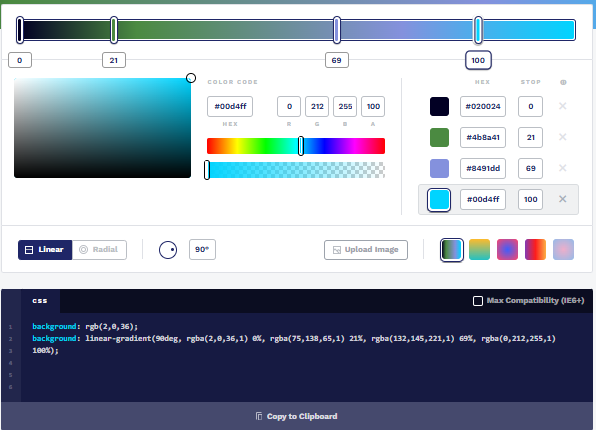Choose the yellow-teal gradient preset
This screenshot has height=430, width=596.
[479, 250]
